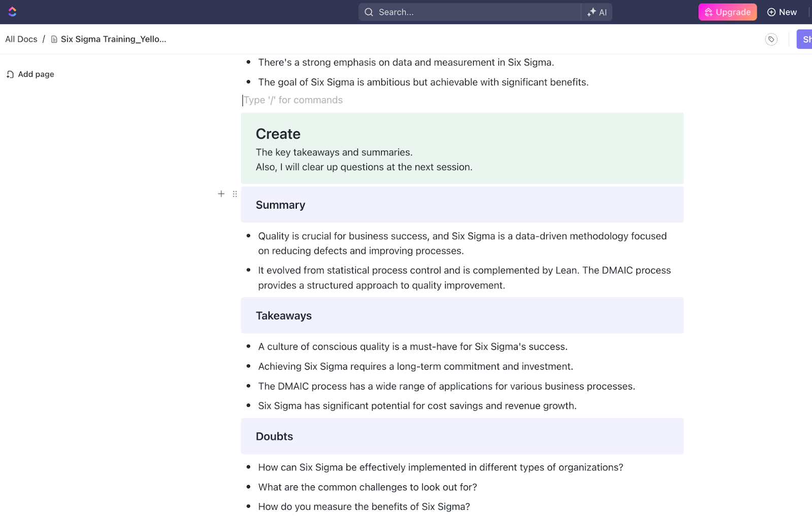Click the New button in the top bar
This screenshot has width=812, height=523.
(782, 12)
